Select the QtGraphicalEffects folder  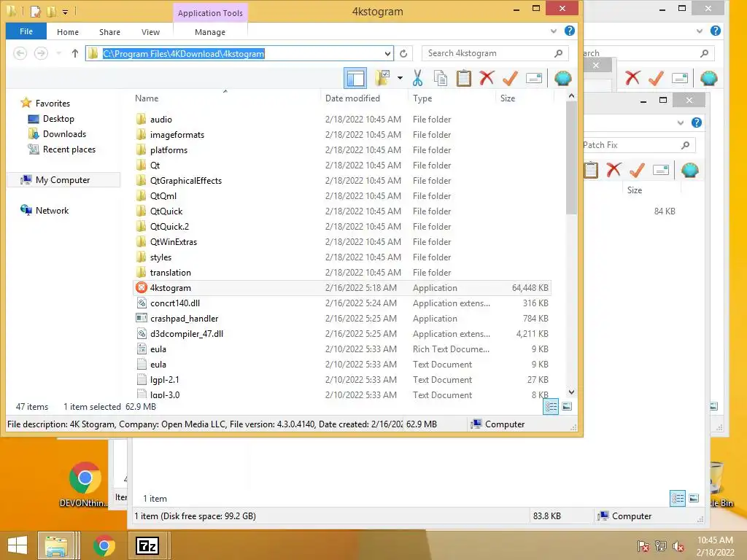click(342, 181)
